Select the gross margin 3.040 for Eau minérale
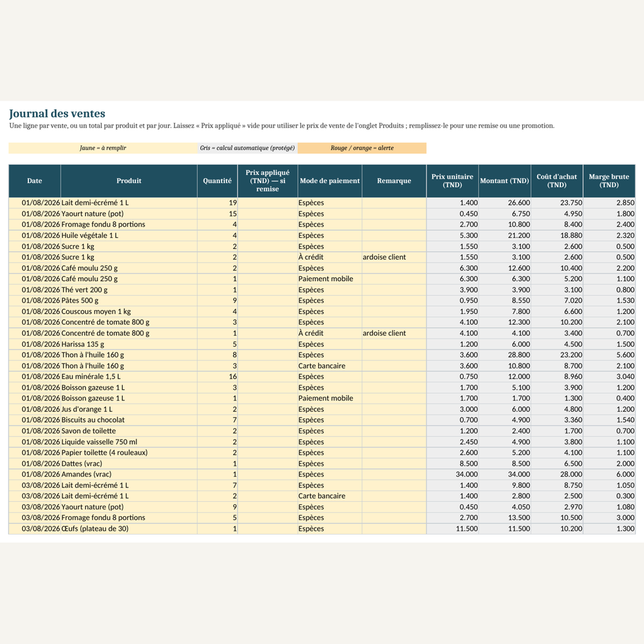Image resolution: width=644 pixels, height=644 pixels. (609, 376)
